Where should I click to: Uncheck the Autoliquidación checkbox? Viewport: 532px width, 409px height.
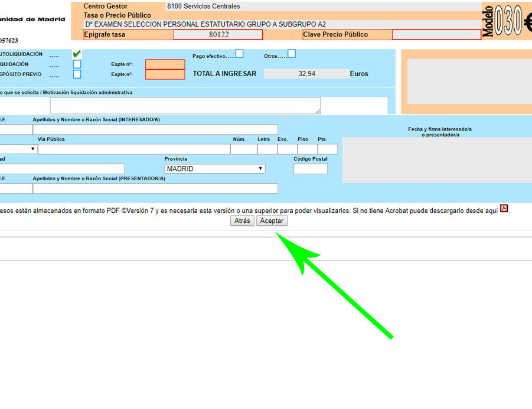77,54
